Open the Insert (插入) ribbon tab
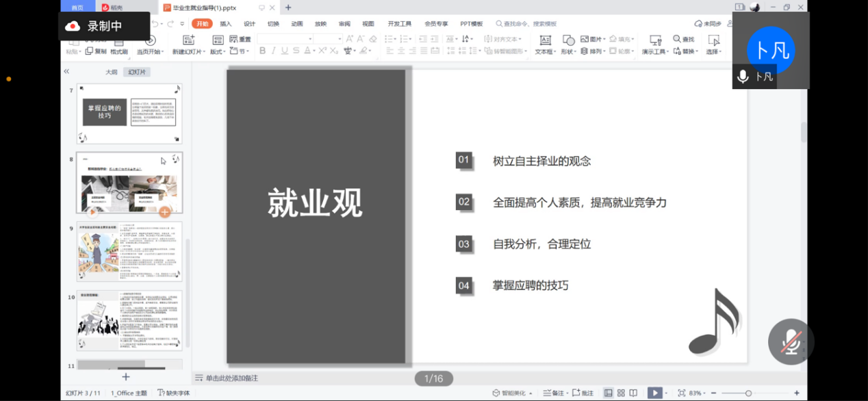 226,23
